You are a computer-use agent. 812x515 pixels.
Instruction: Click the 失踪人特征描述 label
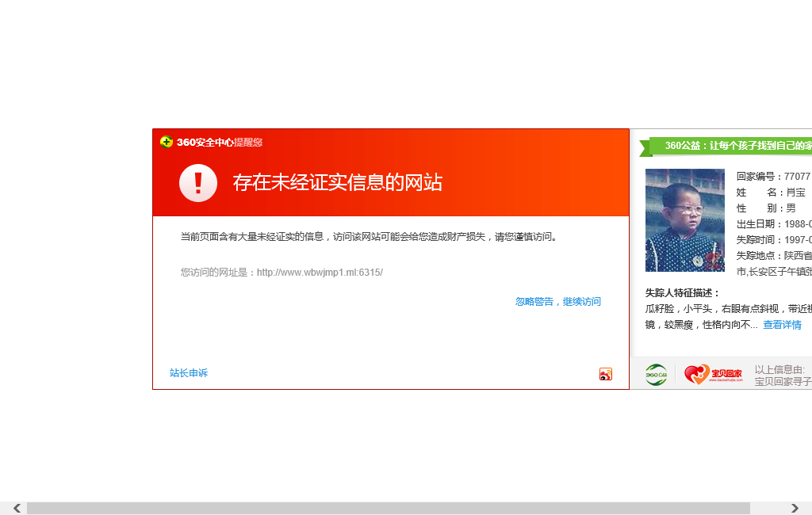pos(683,293)
